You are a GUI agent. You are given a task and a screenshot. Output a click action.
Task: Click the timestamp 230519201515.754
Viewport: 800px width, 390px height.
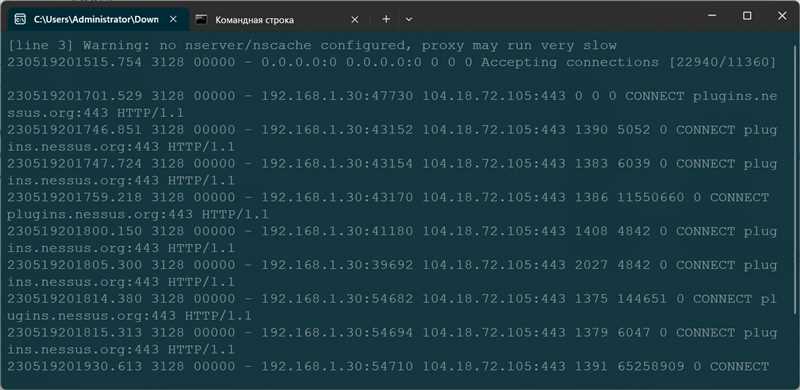pyautogui.click(x=74, y=62)
